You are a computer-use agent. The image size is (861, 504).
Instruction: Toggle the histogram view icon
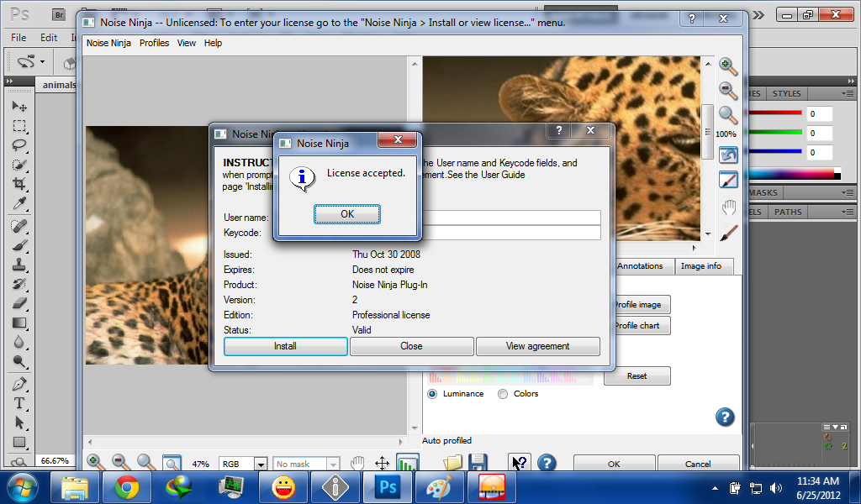point(408,464)
